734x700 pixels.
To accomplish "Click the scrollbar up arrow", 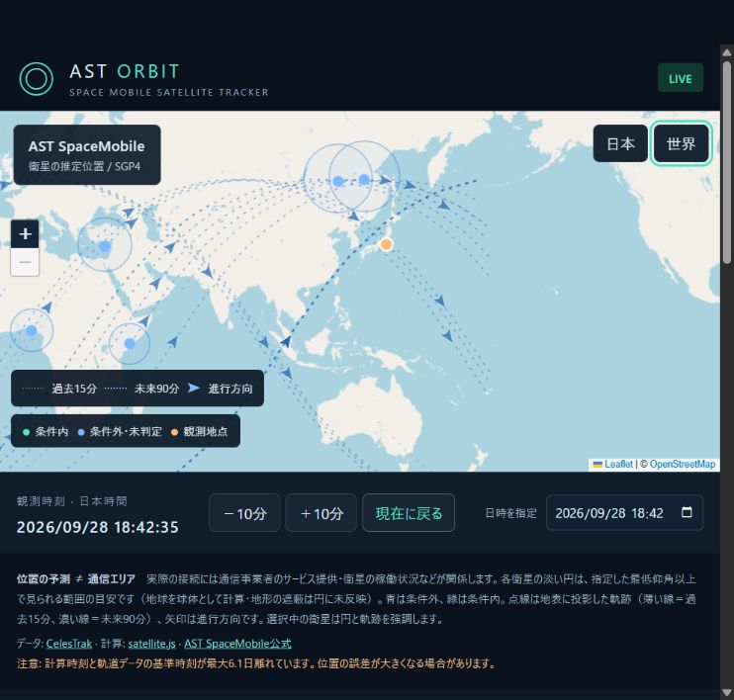I will (726, 52).
